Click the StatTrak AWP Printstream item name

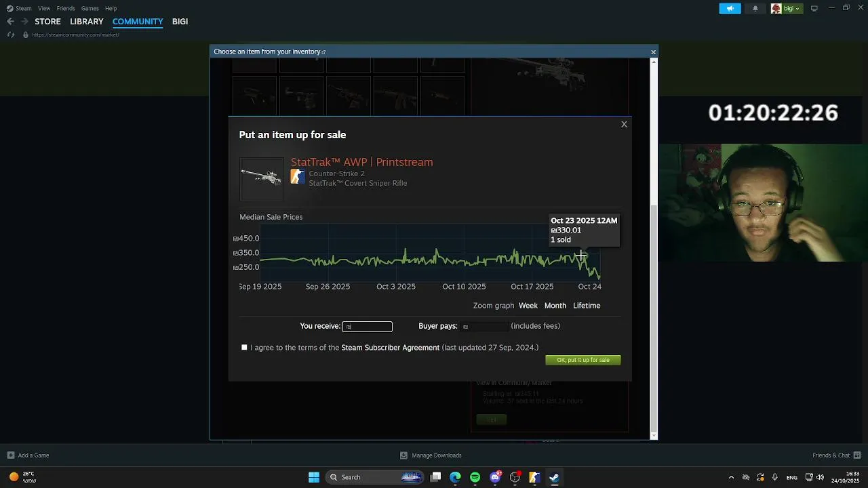[361, 162]
